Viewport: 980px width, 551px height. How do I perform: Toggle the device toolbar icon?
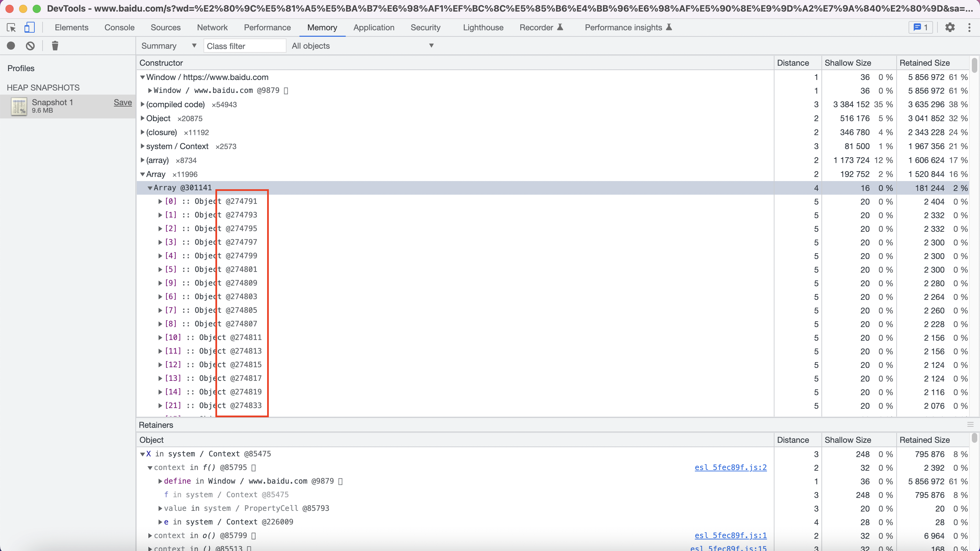pyautogui.click(x=29, y=28)
